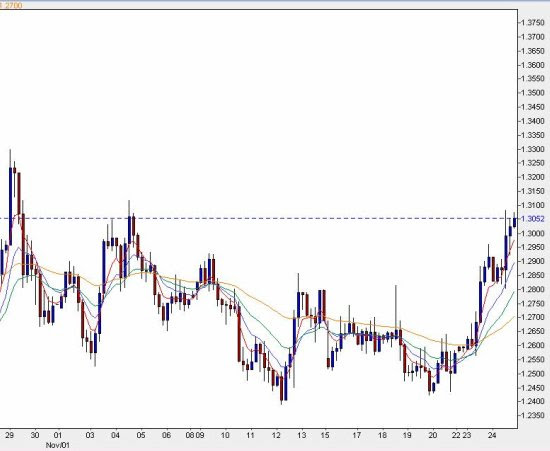Click date label 18 on time axis
Screen dimensions: 550x451
382,435
